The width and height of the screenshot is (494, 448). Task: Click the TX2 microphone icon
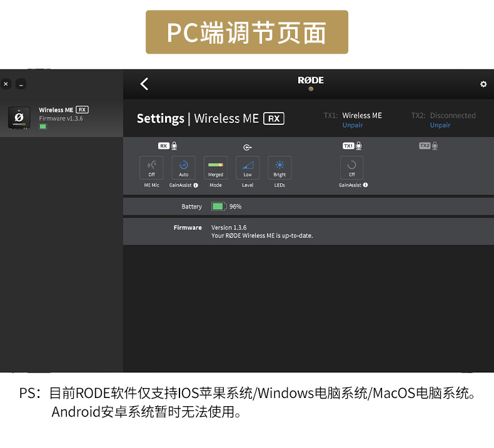tap(435, 146)
